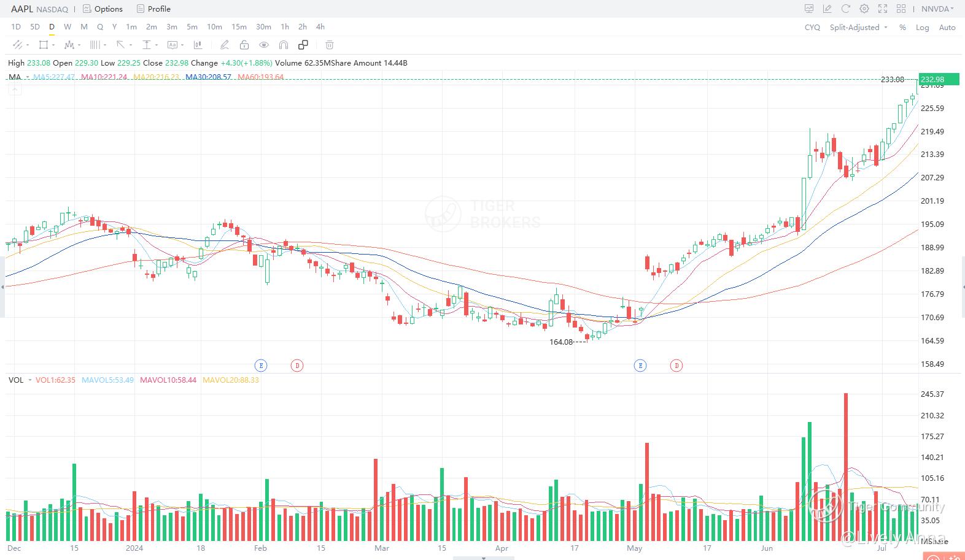Switch to the Q quarterly timeframe
Image resolution: width=965 pixels, height=560 pixels.
click(100, 26)
